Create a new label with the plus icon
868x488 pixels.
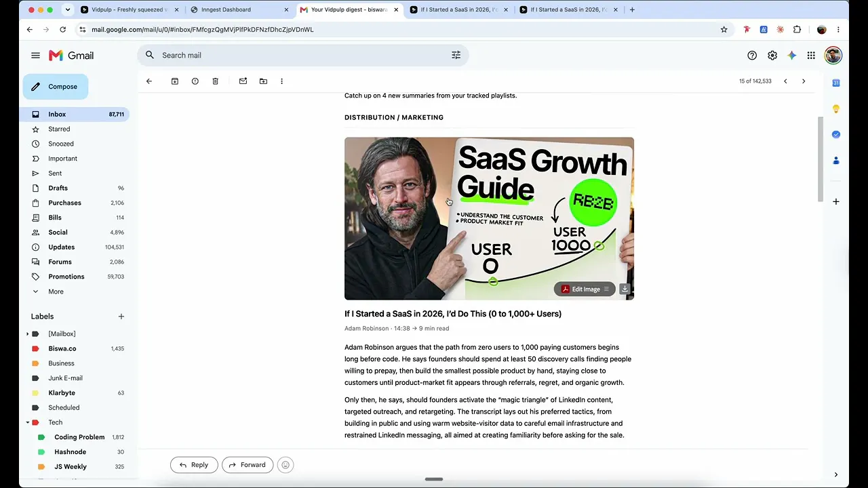point(121,317)
